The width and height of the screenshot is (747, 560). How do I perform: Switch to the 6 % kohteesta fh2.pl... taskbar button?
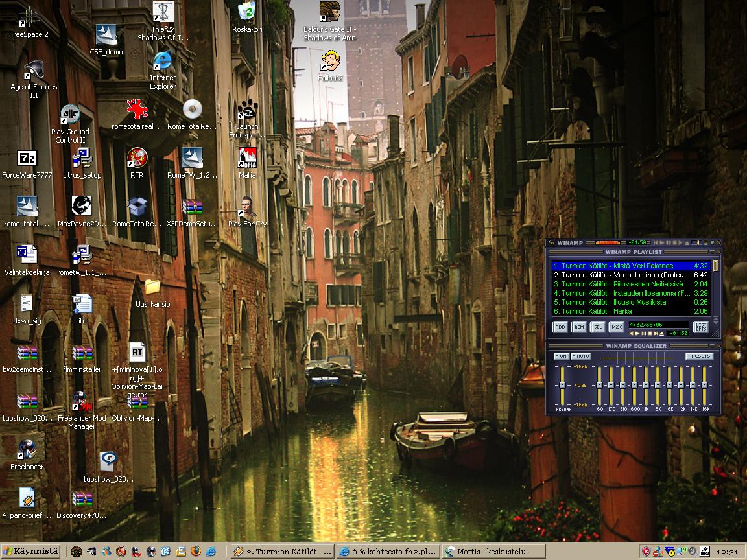[388, 552]
